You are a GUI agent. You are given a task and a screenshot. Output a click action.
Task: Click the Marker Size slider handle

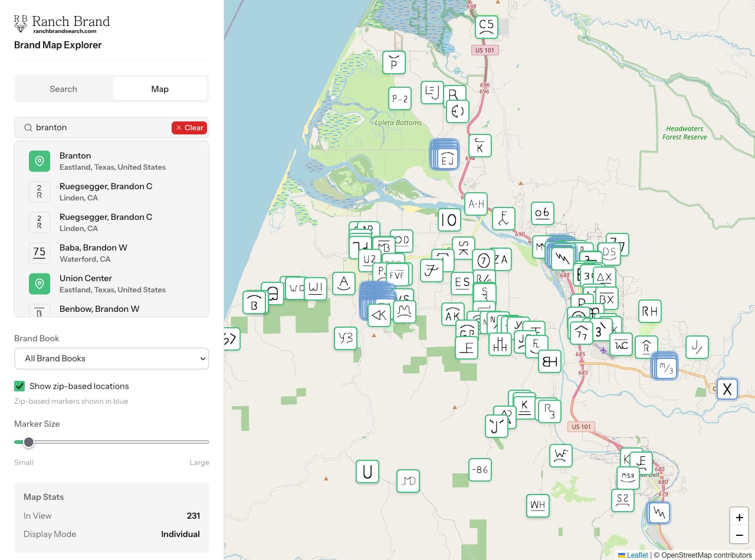28,442
